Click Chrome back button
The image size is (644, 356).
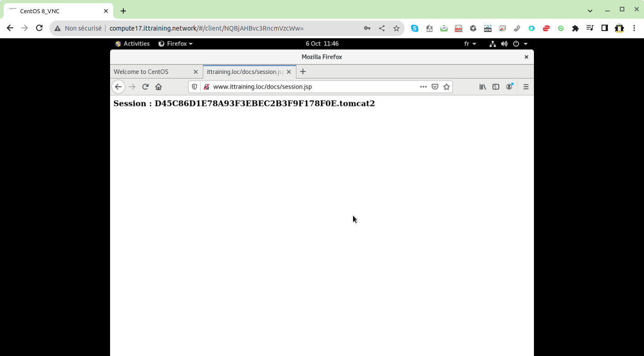(x=10, y=28)
